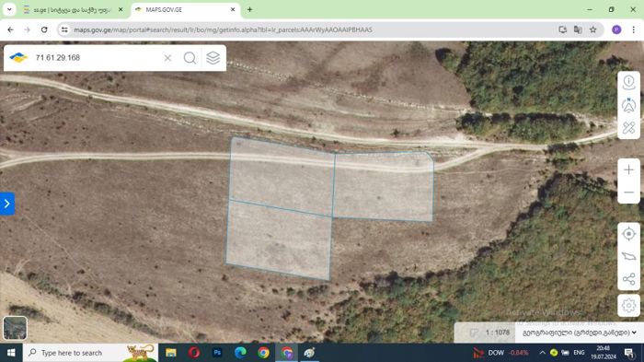Clear the search text with the X icon

click(167, 58)
